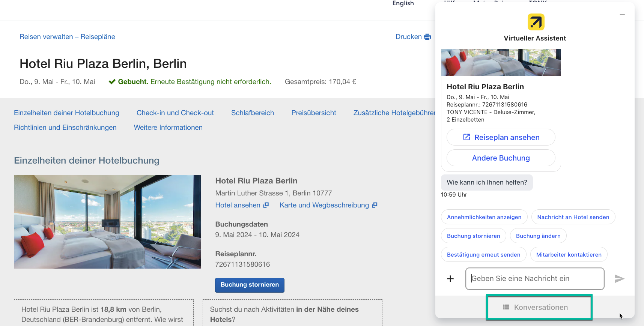Click the blue Buchung stornieren button

[x=250, y=285]
